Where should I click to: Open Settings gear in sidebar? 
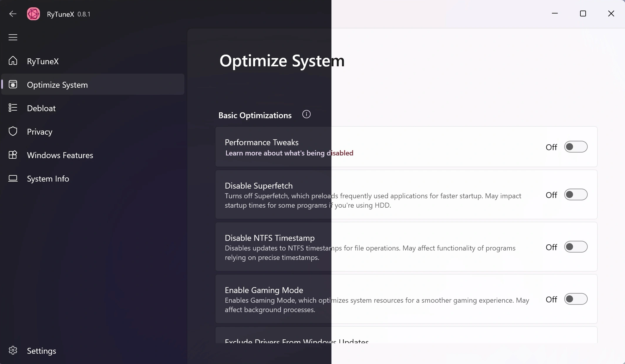[13, 350]
